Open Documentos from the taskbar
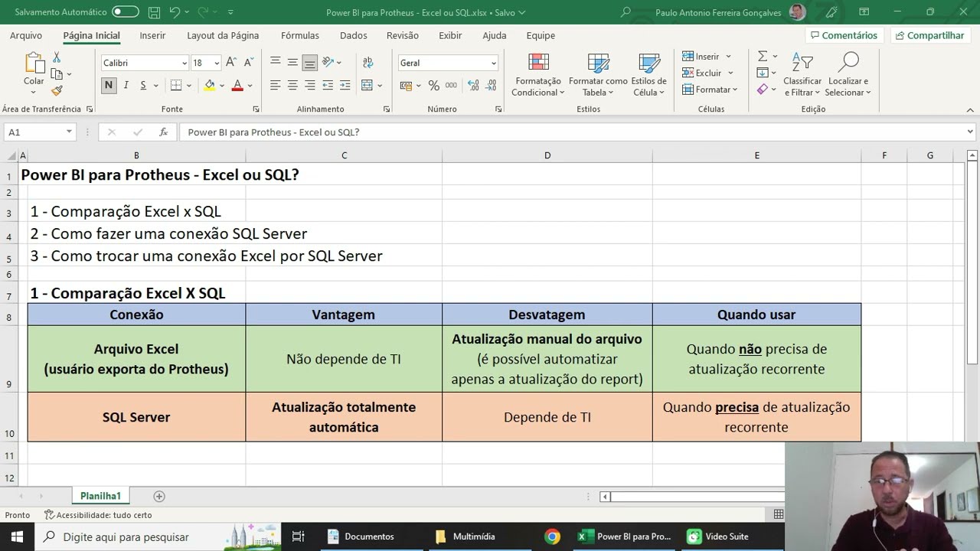980x551 pixels. pos(361,536)
